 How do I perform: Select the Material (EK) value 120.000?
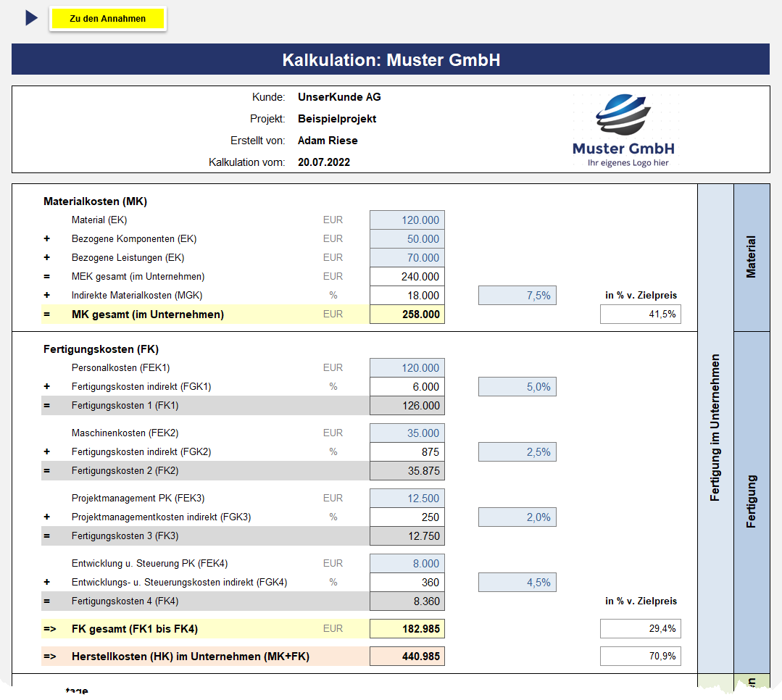click(x=407, y=220)
